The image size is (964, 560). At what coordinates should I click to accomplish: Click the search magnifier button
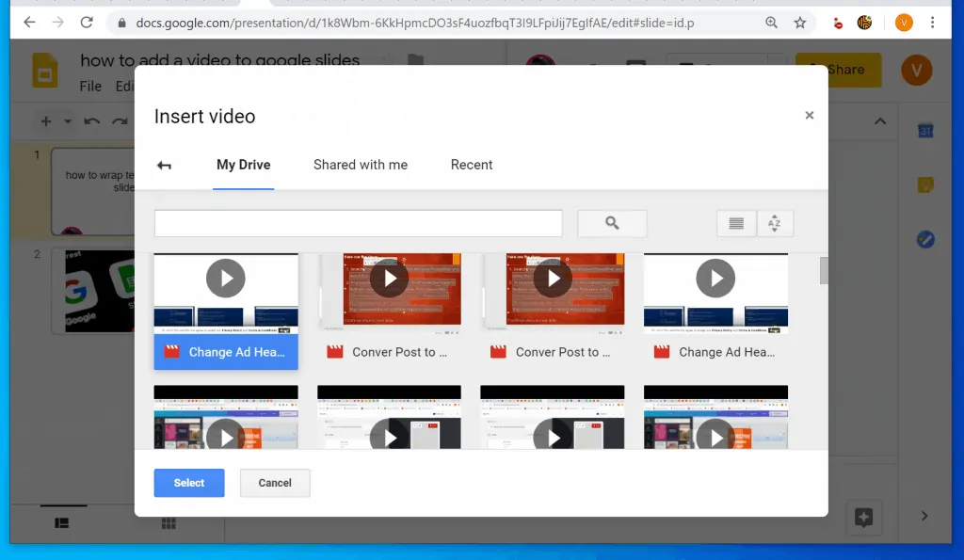pyautogui.click(x=612, y=223)
